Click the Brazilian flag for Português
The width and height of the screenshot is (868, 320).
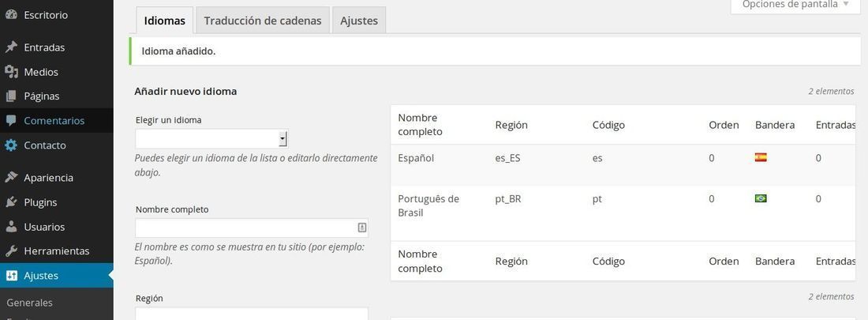click(761, 198)
